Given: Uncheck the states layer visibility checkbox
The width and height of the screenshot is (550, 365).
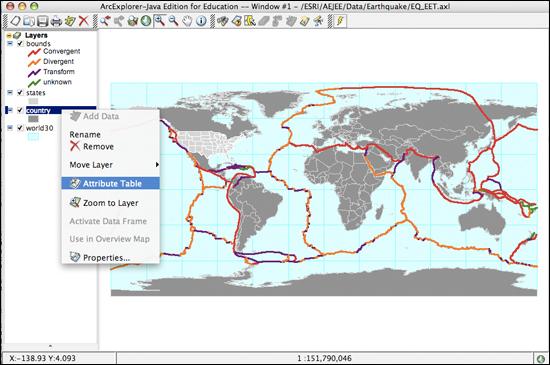Looking at the screenshot, I should (20, 93).
